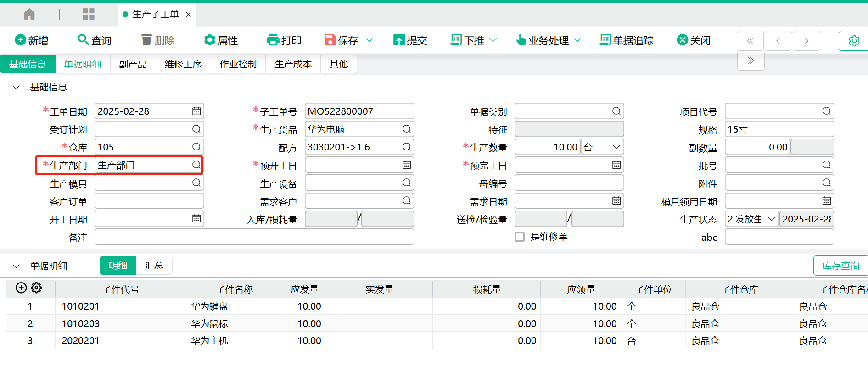Screen dimensions: 868x377
Task: Open 单据追踪 document tracking
Action: [x=627, y=40]
